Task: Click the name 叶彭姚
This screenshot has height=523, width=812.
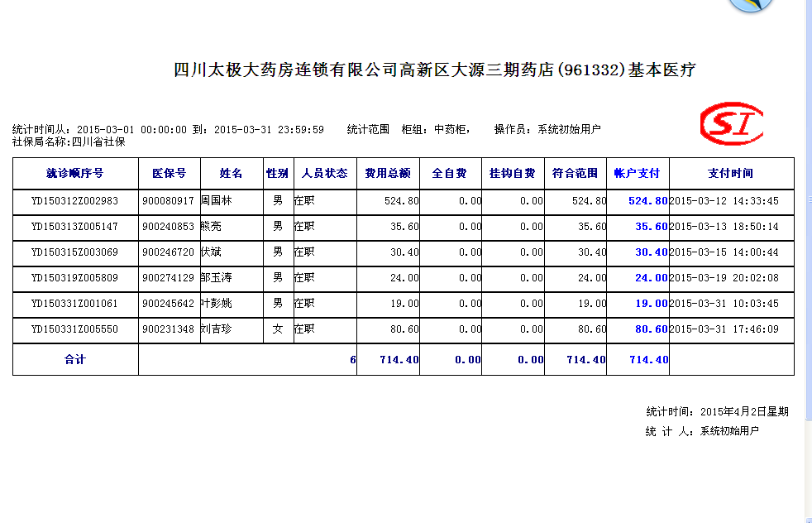Action: click(217, 303)
